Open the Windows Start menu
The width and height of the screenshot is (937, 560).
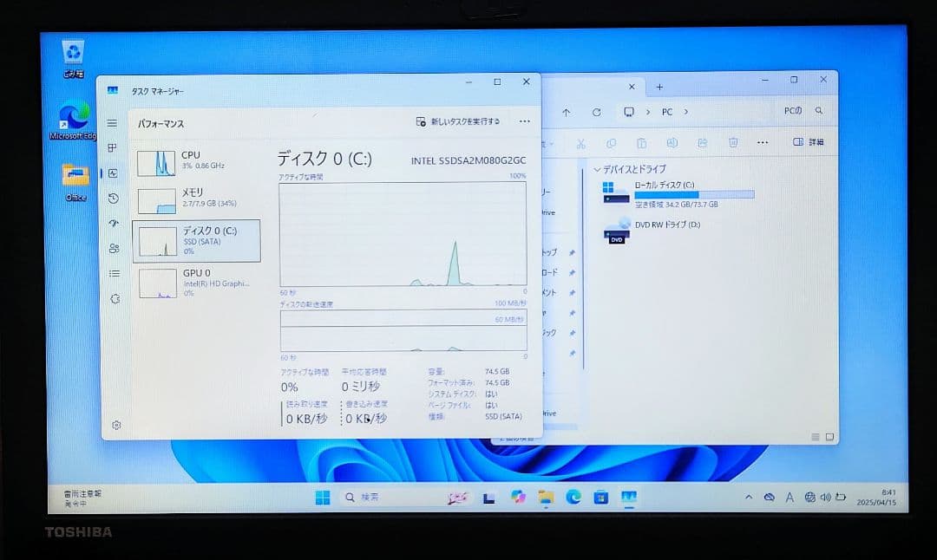pyautogui.click(x=322, y=496)
